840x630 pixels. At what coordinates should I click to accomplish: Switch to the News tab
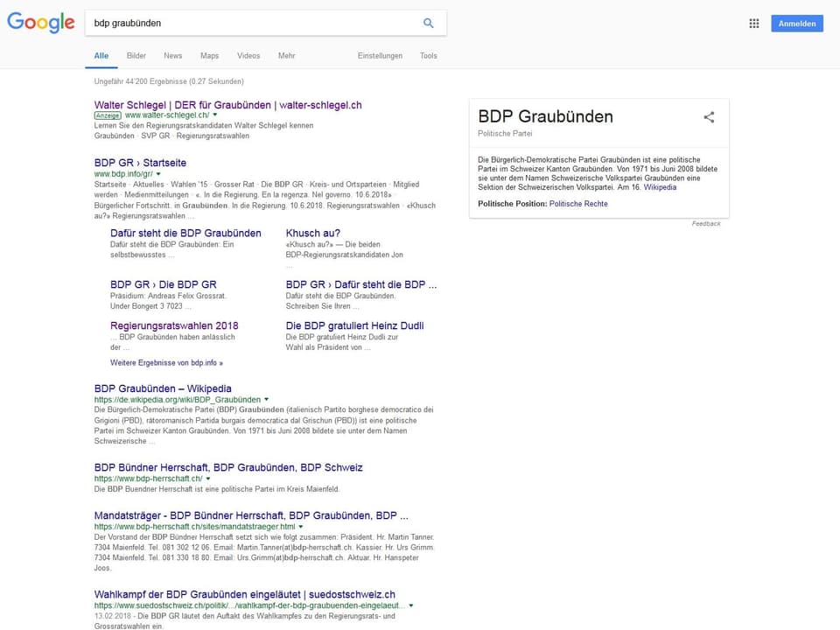pyautogui.click(x=173, y=56)
